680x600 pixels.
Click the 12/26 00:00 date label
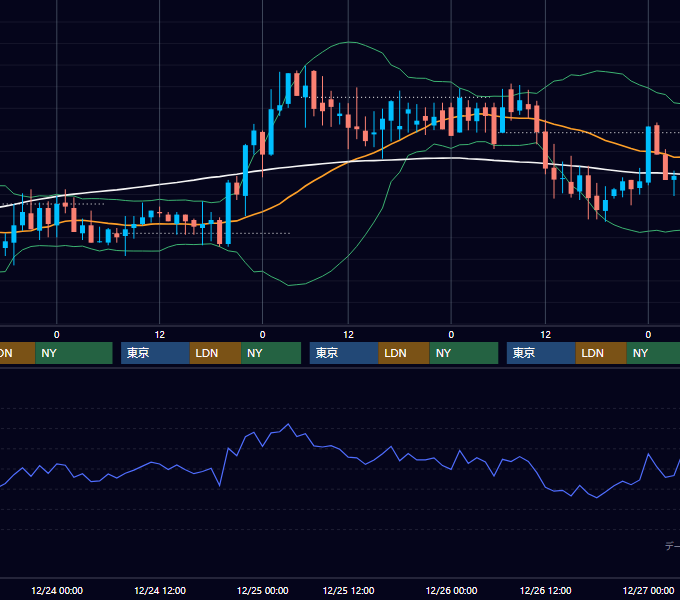click(x=451, y=590)
